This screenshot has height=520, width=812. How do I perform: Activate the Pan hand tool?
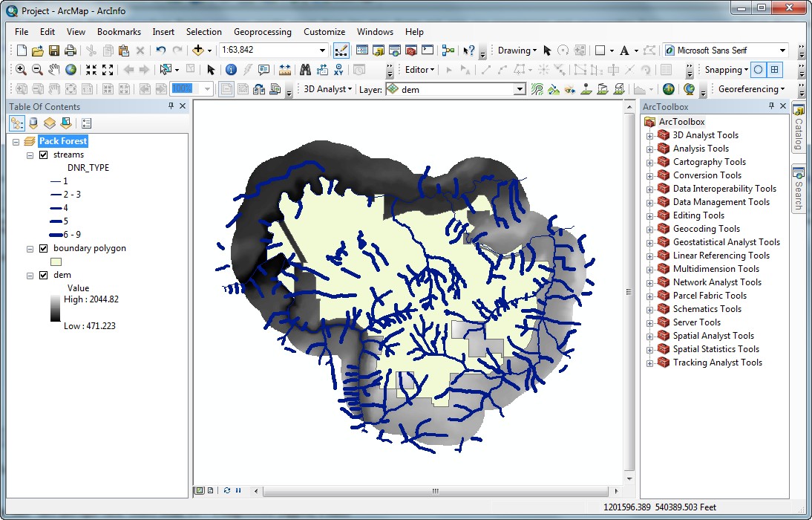(54, 70)
